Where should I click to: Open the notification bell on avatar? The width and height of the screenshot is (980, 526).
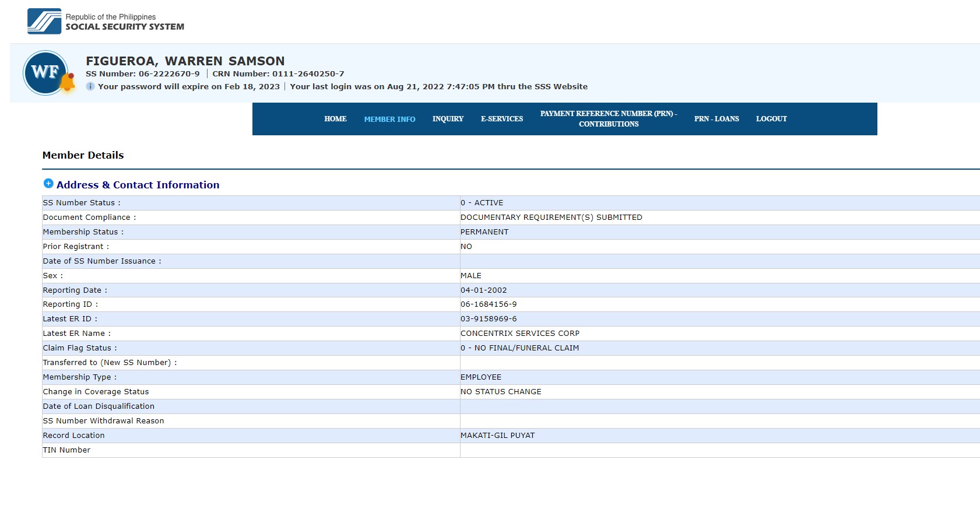tap(68, 83)
